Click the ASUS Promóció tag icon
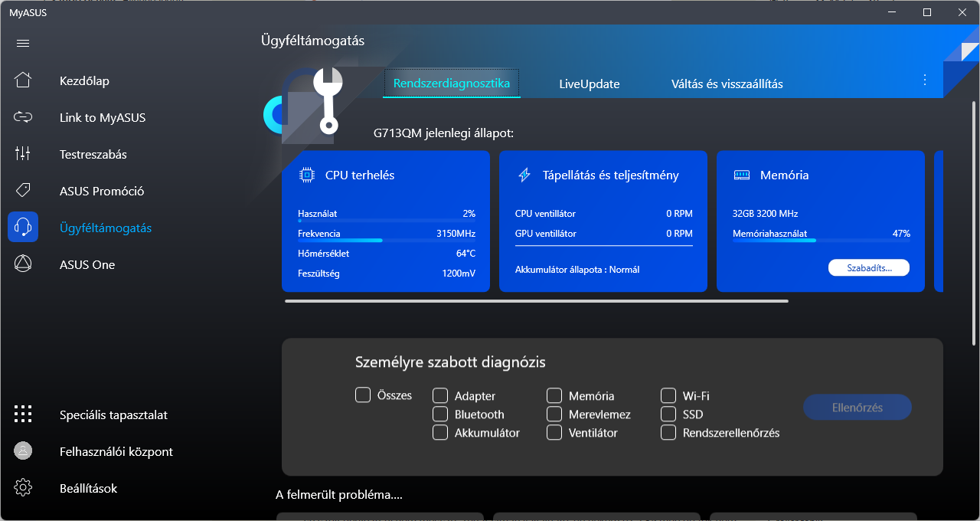Viewport: 980px width, 521px height. tap(23, 191)
